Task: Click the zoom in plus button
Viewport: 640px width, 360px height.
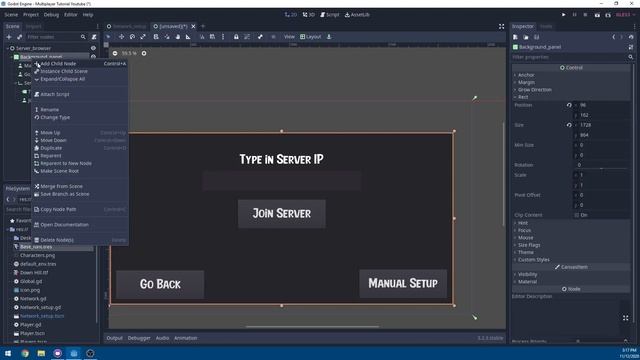Action: point(144,53)
